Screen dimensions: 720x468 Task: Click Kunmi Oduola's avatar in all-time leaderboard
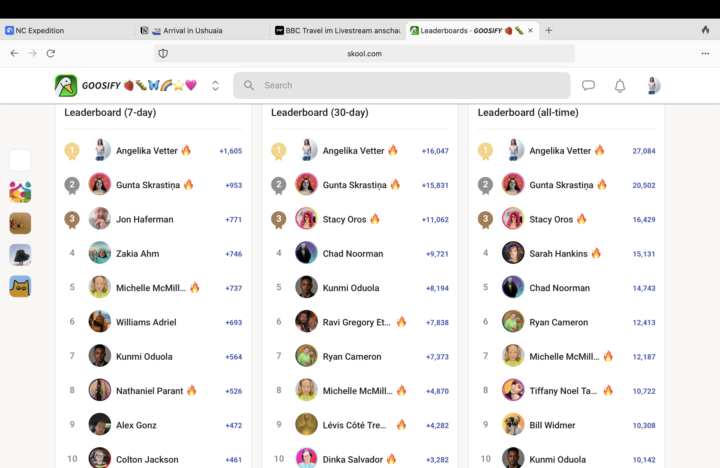(513, 458)
